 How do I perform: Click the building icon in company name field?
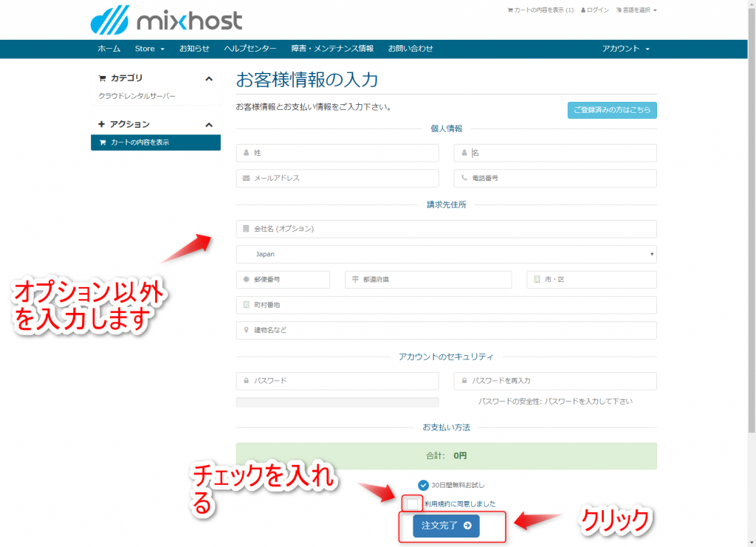point(246,229)
